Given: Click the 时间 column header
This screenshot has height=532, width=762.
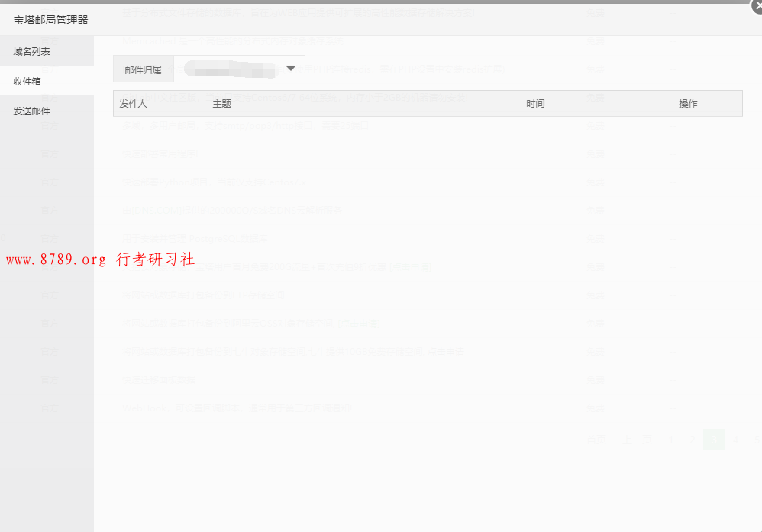Looking at the screenshot, I should pyautogui.click(x=535, y=104).
